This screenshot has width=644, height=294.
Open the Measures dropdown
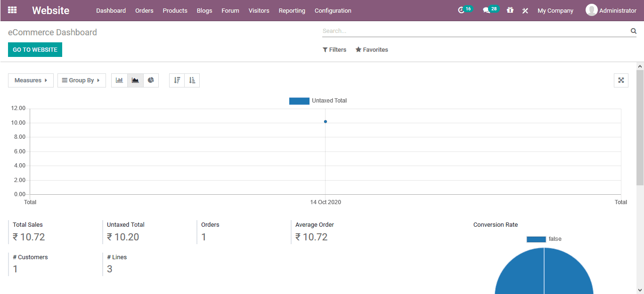click(30, 80)
